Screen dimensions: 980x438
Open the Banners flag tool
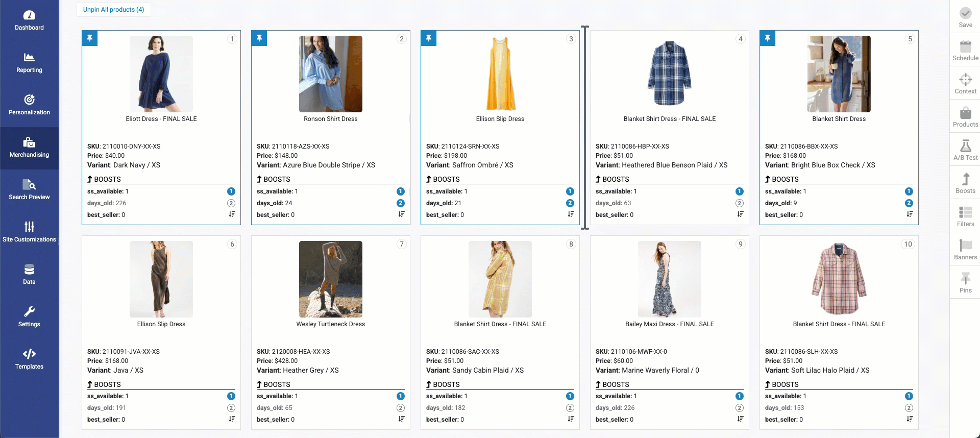pos(965,249)
